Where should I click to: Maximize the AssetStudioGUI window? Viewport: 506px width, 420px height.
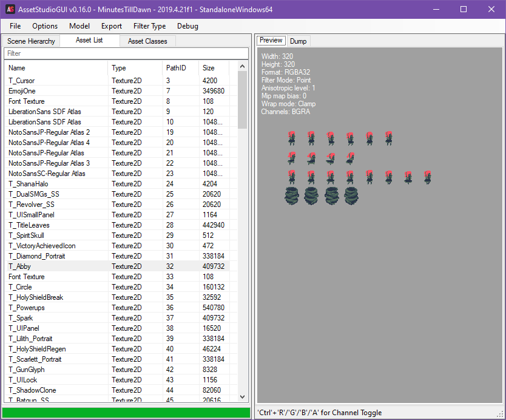[464, 9]
